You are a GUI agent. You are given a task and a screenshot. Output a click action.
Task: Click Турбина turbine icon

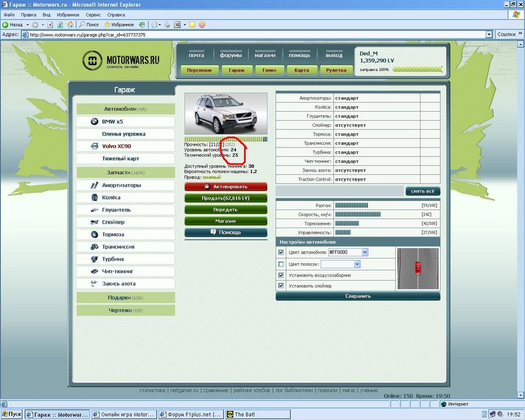[94, 259]
